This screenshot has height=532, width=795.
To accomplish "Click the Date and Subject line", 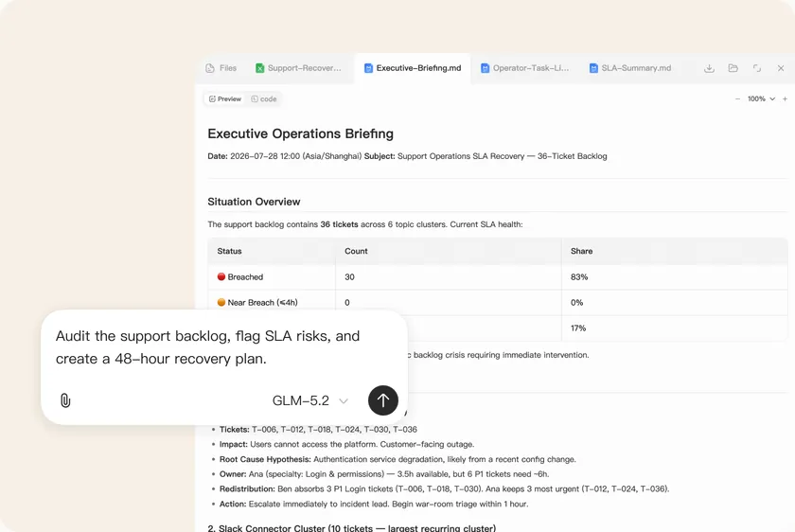I will 407,156.
